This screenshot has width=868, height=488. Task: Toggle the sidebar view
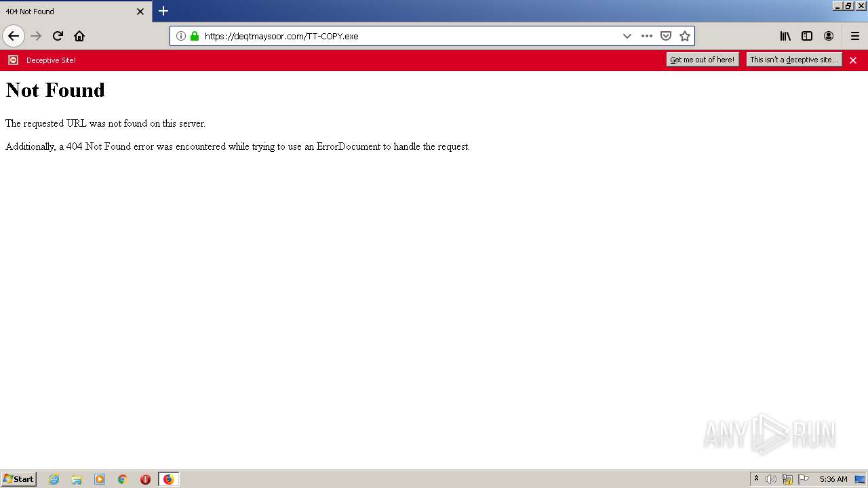point(807,36)
